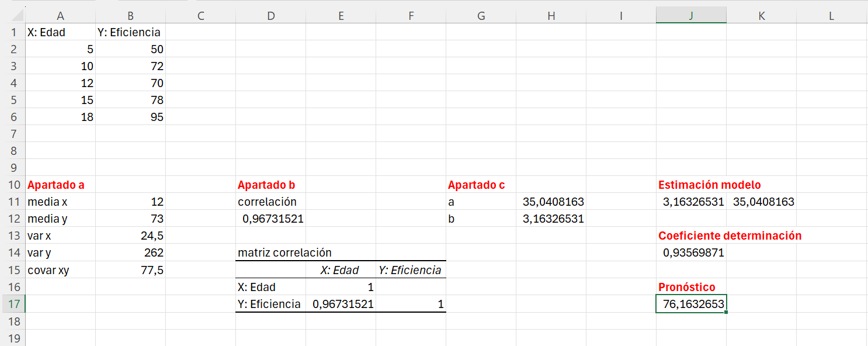Screen dimensions: 868x346
Task: Click the cell containing value 95
Action: [x=131, y=117]
